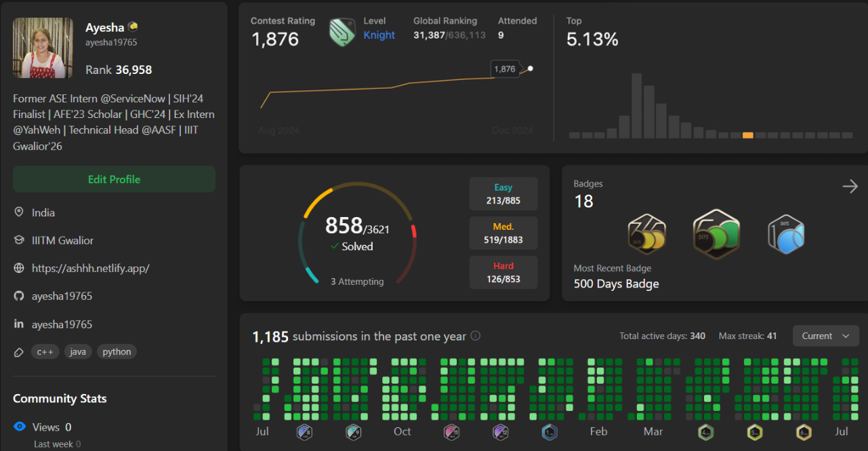This screenshot has width=868, height=451.
Task: Click the highlighted orange bar in rating histogram
Action: point(747,135)
